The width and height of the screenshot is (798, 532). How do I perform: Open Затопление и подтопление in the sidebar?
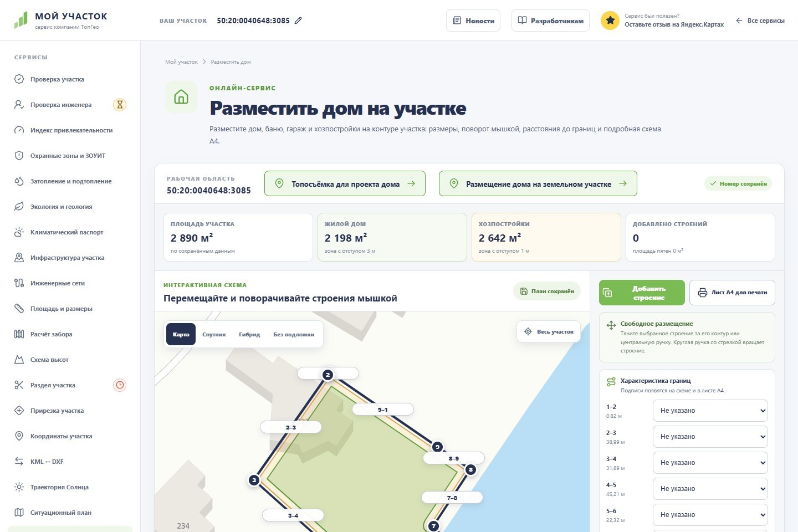[x=71, y=181]
